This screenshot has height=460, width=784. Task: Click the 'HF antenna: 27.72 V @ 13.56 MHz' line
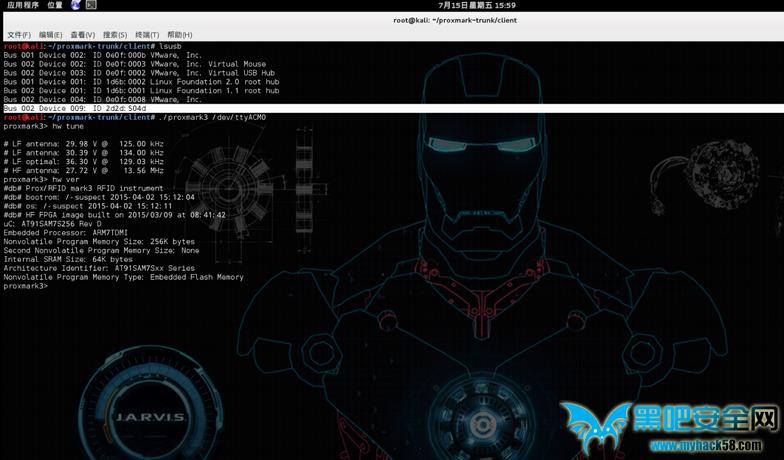(x=84, y=171)
